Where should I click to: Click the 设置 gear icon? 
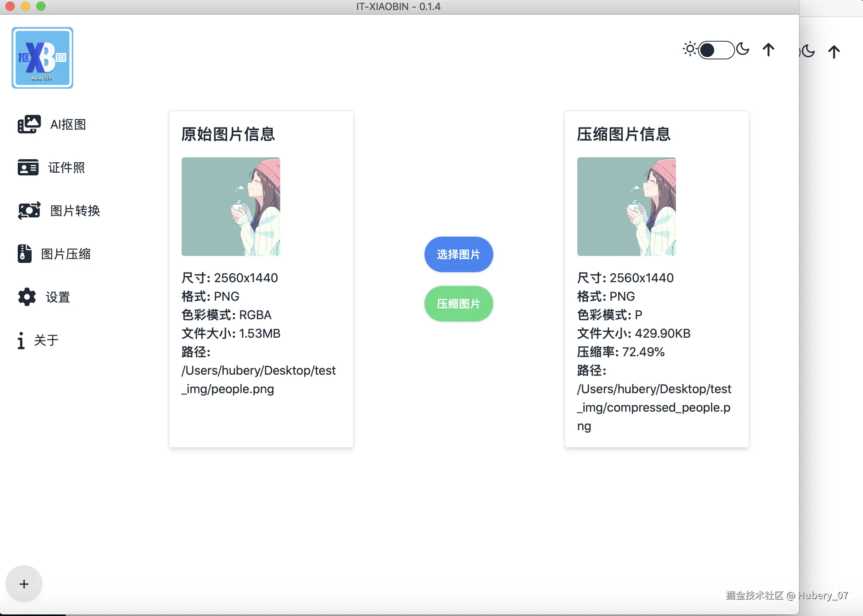pyautogui.click(x=27, y=297)
